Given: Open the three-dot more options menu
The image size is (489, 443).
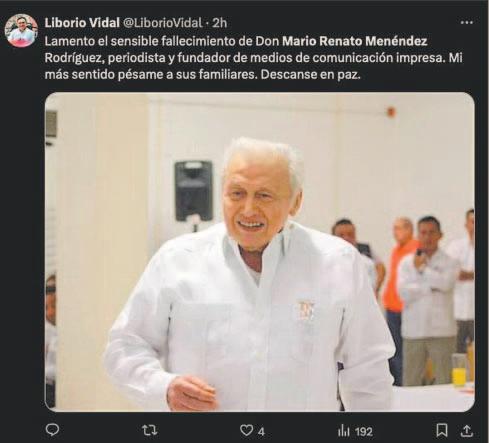Looking at the screenshot, I should (466, 22).
